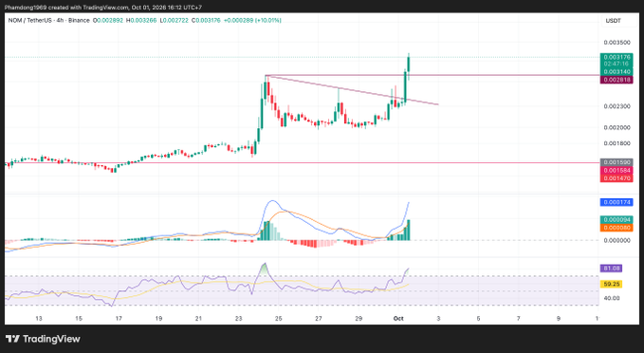
Task: Click the 0.003140 price label
Action: click(x=616, y=72)
